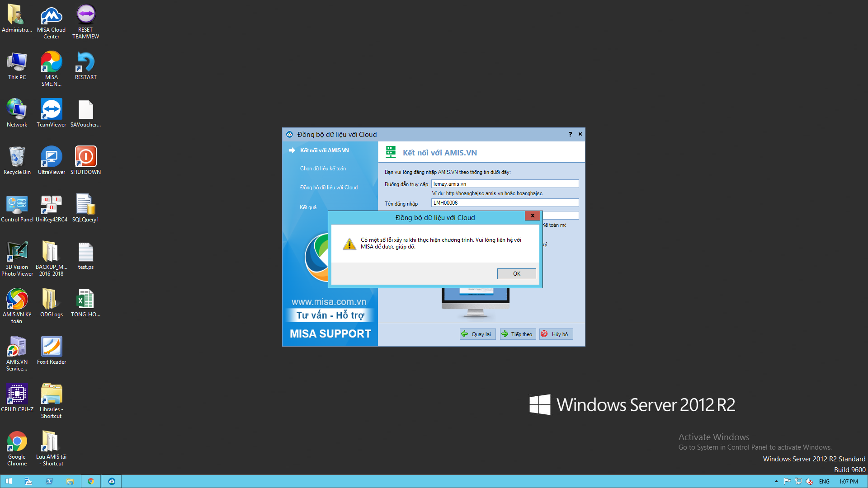Select AMIS.VN Service desktop icon
Viewport: 868px width, 488px height.
pos(17,353)
